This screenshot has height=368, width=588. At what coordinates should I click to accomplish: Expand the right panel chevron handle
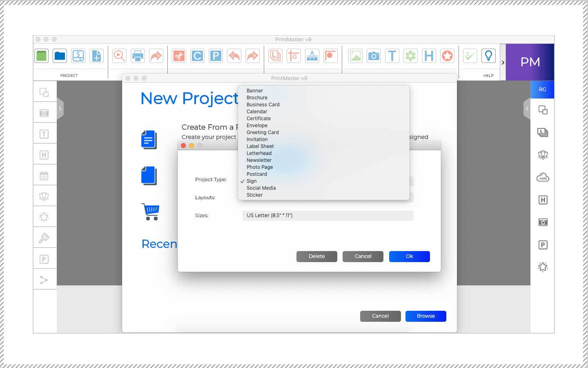pyautogui.click(x=527, y=109)
